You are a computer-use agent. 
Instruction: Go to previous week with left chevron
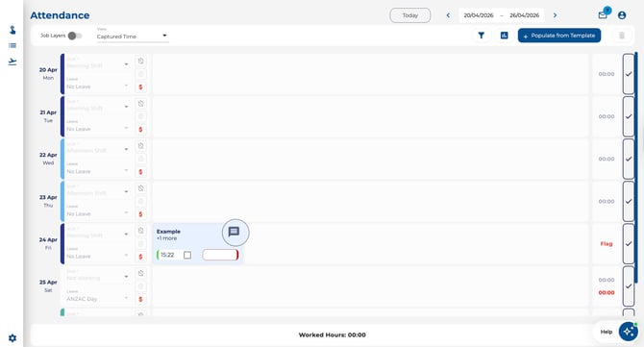448,15
